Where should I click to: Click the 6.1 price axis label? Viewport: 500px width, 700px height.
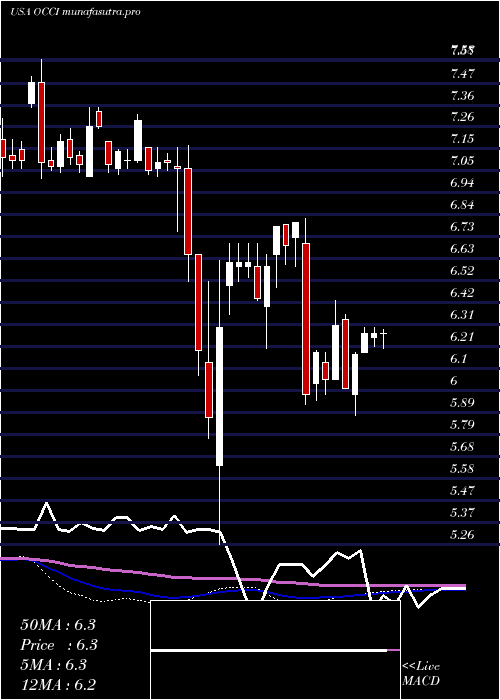460,358
